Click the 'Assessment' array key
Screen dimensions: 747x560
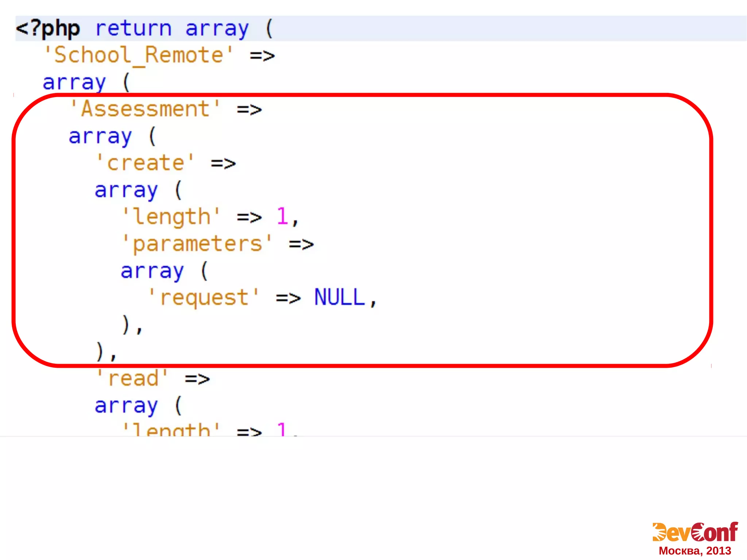coord(145,109)
